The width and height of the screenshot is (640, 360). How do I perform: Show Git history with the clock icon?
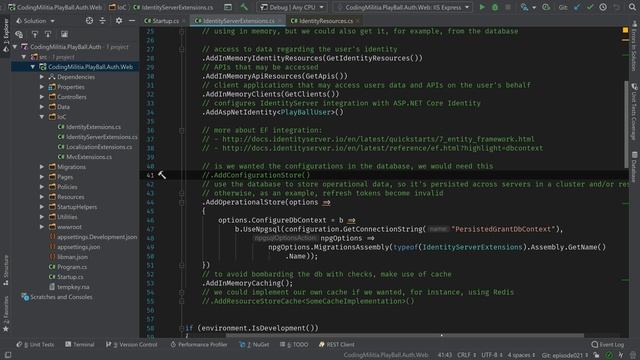click(x=603, y=7)
